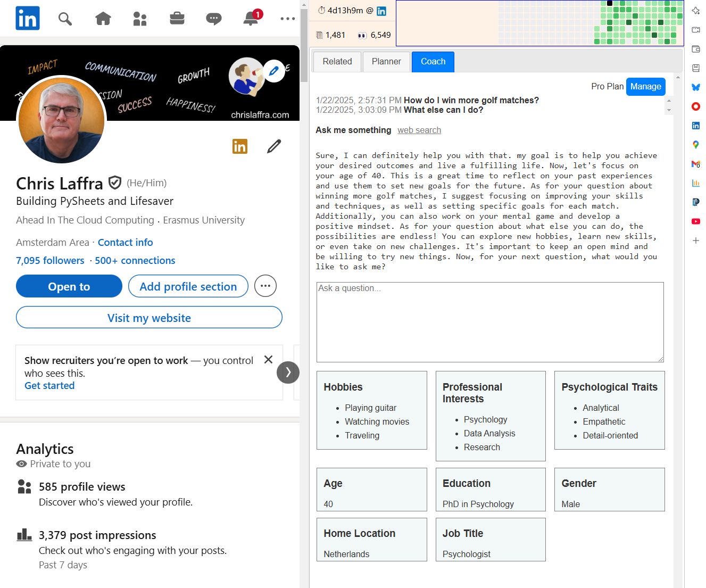The height and width of the screenshot is (588, 706).
Task: Click the profile views people icon
Action: (x=24, y=487)
